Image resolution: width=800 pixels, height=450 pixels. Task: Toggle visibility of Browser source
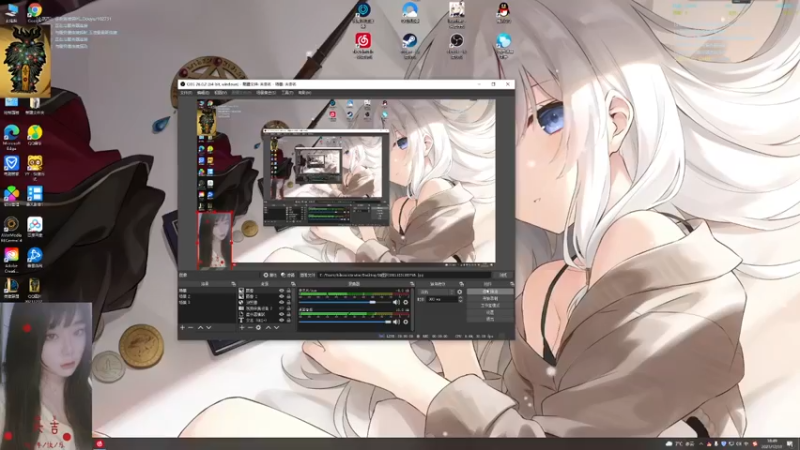[x=282, y=303]
